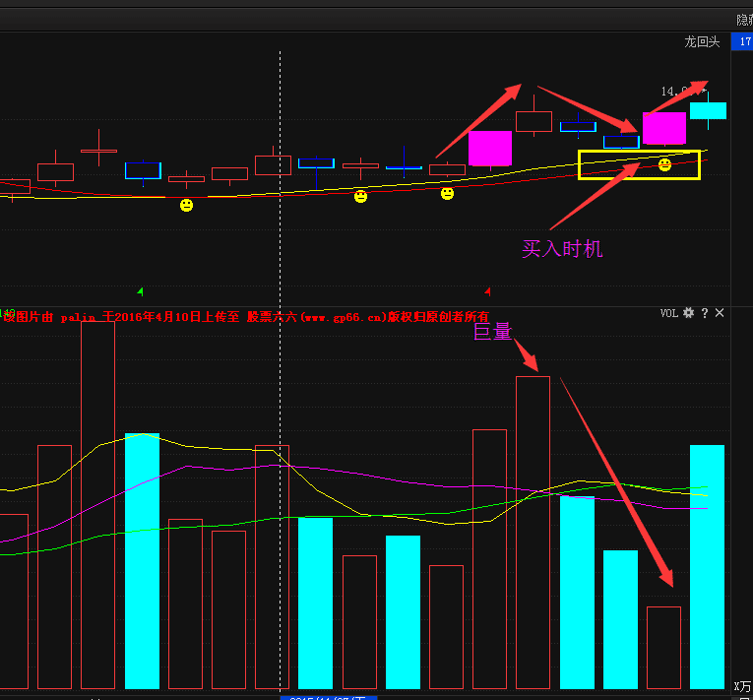Select the tallest red volume bar at left
The height and width of the screenshot is (700, 753).
pyautogui.click(x=97, y=502)
